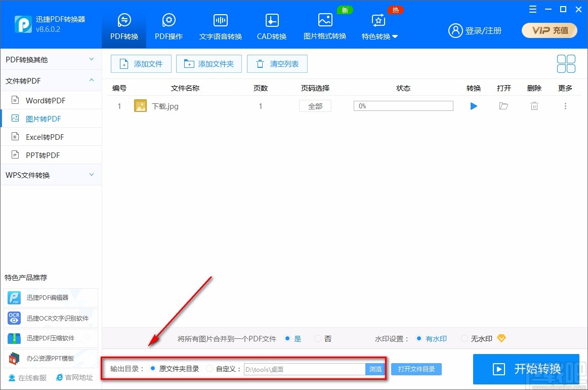588x390 pixels.
Task: Select 图片转PDF in the sidebar
Action: 43,118
